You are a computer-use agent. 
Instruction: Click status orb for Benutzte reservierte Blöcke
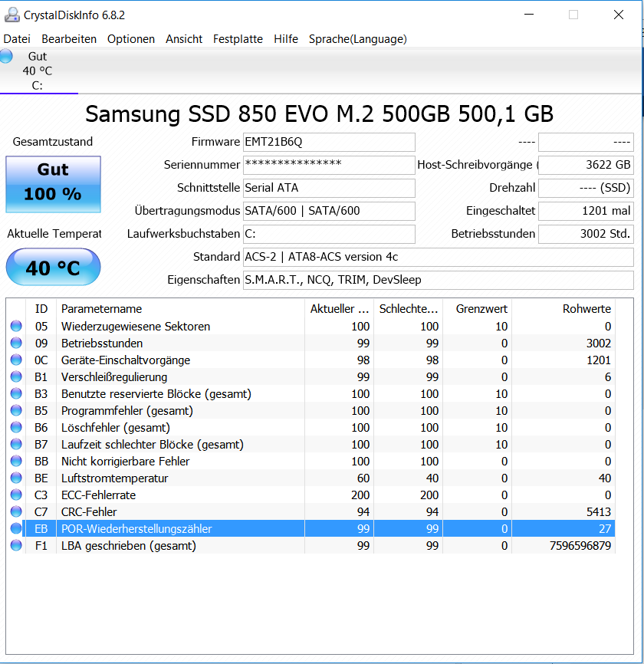16,394
